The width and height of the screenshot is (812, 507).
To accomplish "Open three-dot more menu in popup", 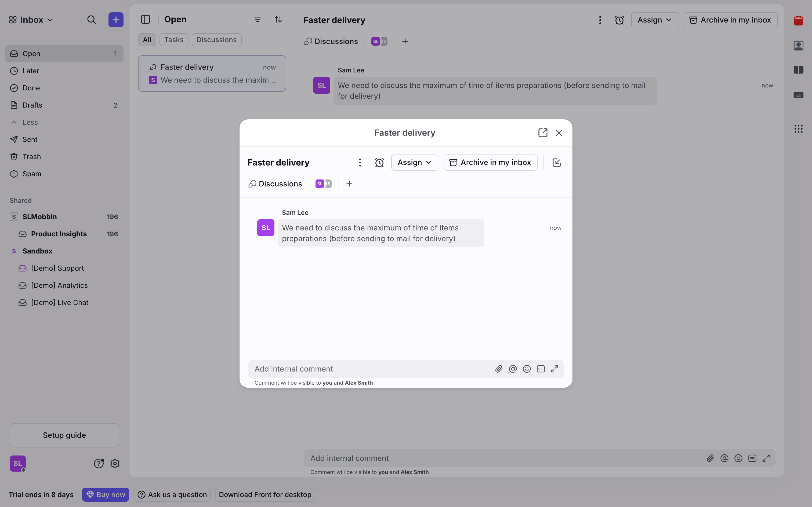I will [360, 163].
